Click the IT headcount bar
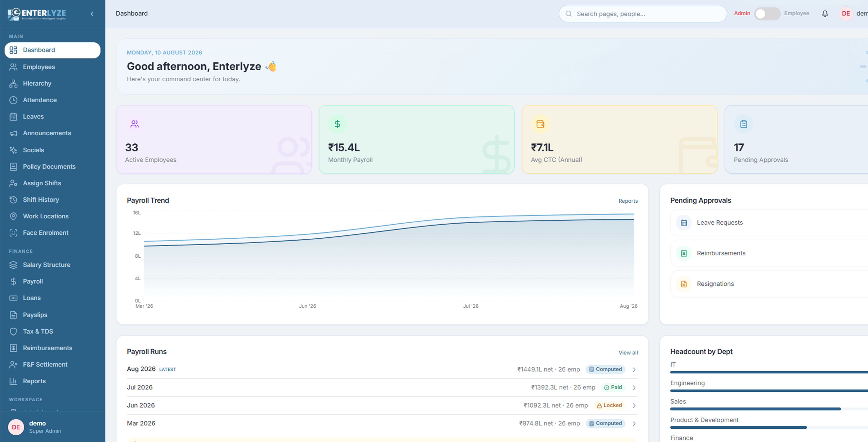This screenshot has width=868, height=442. coord(769,372)
